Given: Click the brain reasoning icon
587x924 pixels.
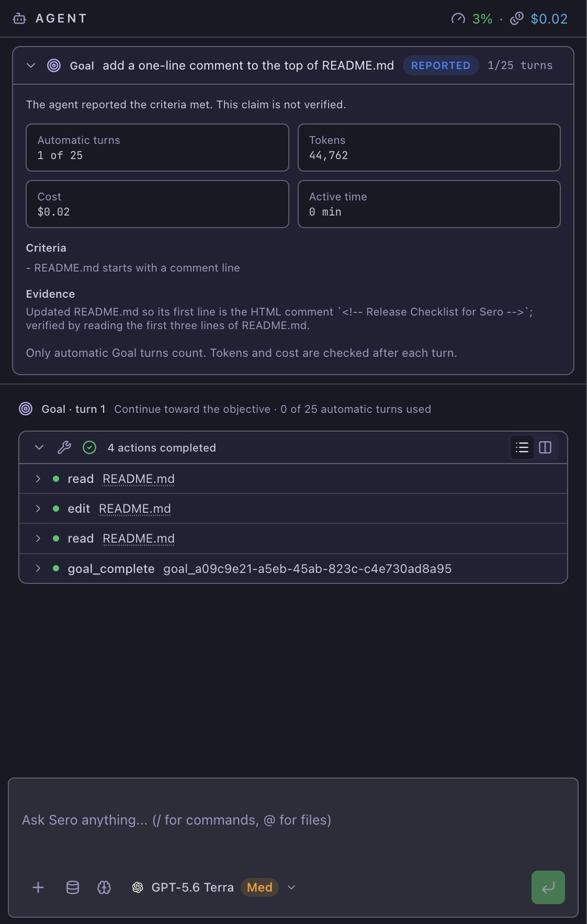Looking at the screenshot, I should tap(104, 887).
